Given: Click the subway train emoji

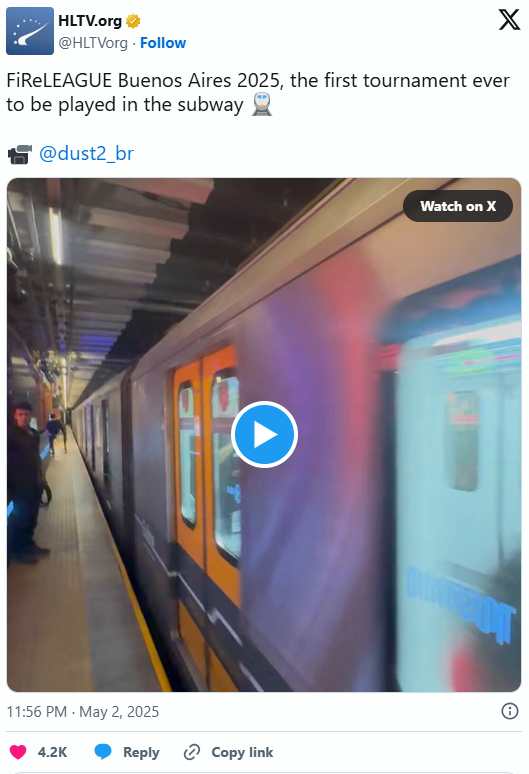Looking at the screenshot, I should [x=262, y=104].
